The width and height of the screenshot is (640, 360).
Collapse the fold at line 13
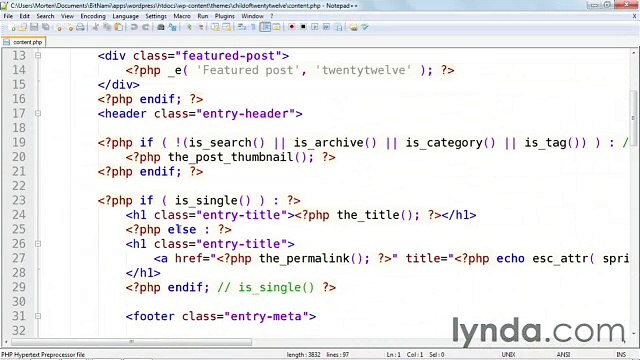tap(38, 56)
